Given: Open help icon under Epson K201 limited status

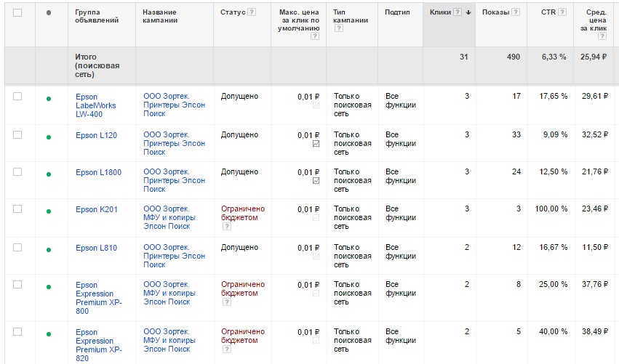Looking at the screenshot, I should (x=227, y=227).
